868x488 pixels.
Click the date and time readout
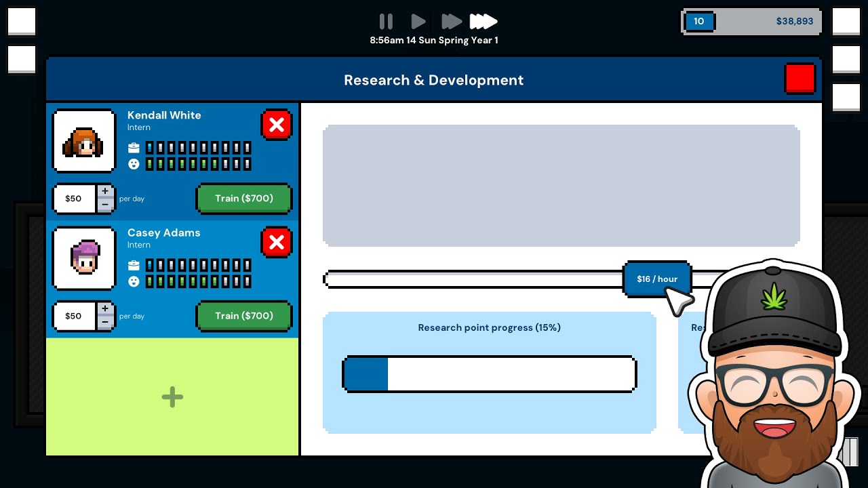coord(434,41)
